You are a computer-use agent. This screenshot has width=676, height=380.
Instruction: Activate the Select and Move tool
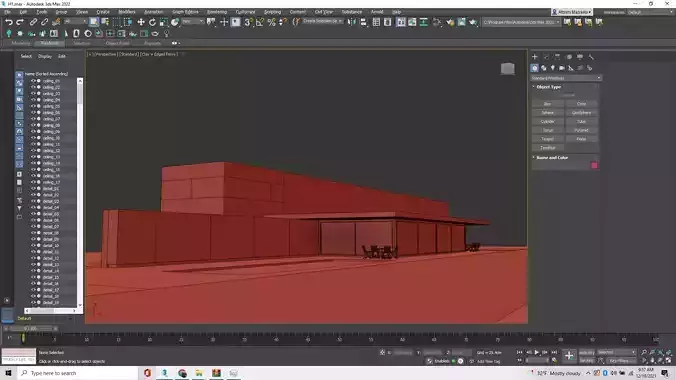(x=141, y=22)
